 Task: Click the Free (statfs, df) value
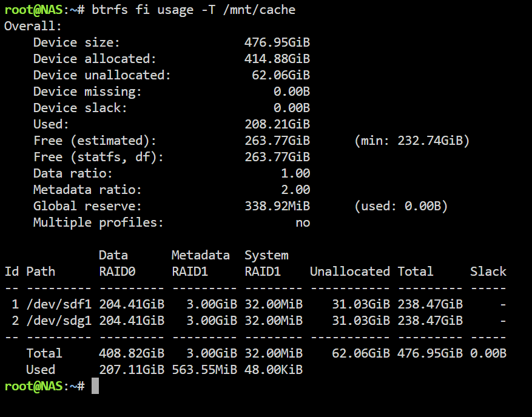coord(277,157)
